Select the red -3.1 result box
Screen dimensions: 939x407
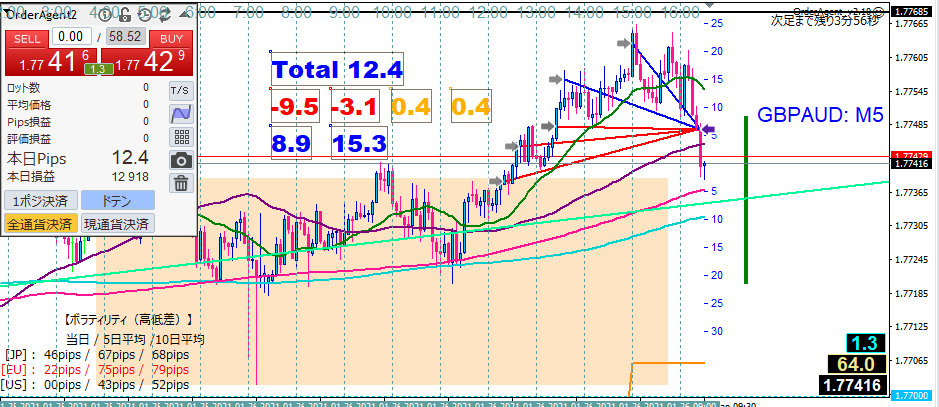click(355, 107)
